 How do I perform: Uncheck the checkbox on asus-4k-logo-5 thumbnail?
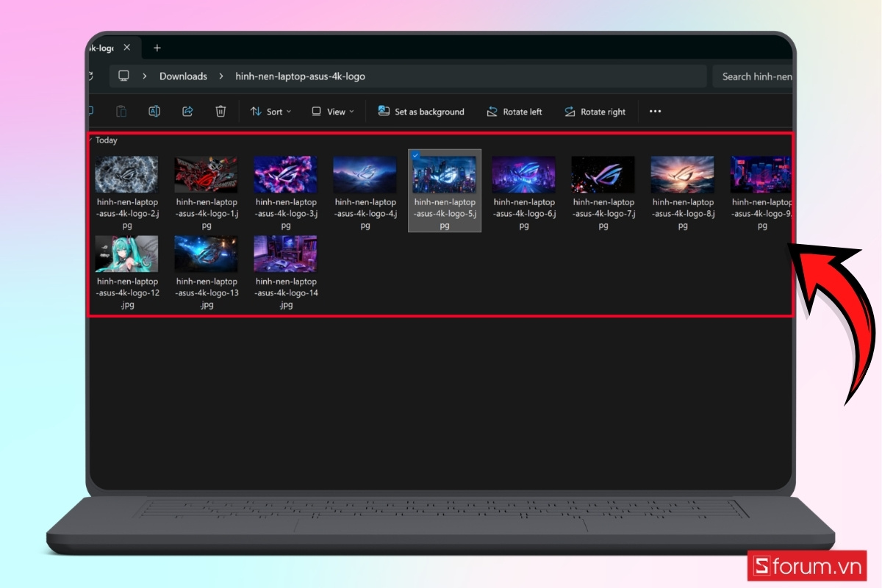(416, 156)
